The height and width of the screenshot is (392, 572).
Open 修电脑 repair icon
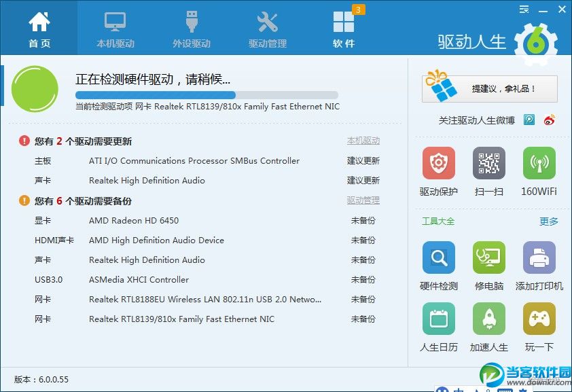489,257
